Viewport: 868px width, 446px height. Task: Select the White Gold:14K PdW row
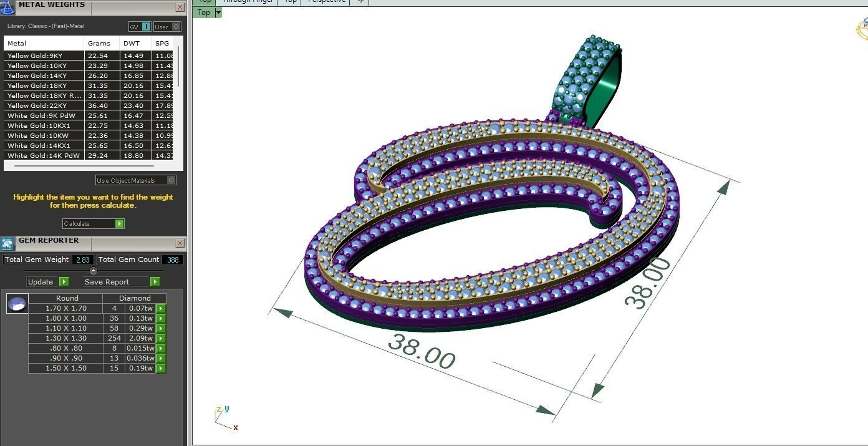(89, 155)
